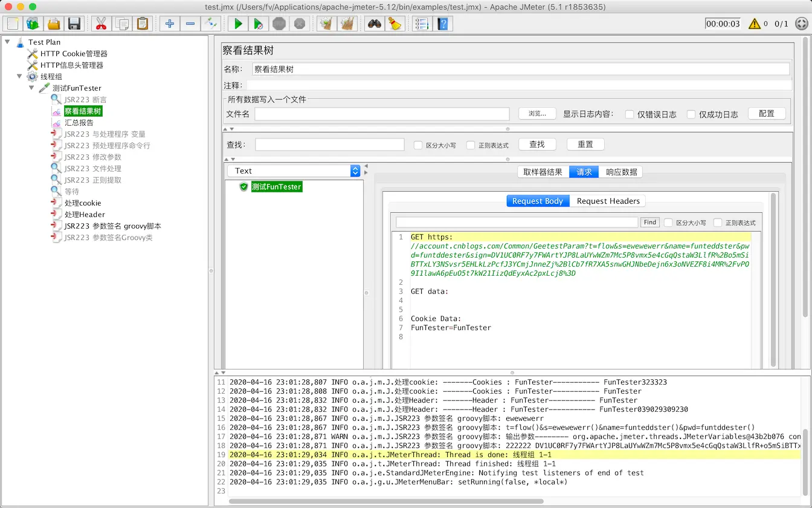This screenshot has height=508, width=812.
Task: Click the 线程组 gear icon
Action: tap(32, 77)
